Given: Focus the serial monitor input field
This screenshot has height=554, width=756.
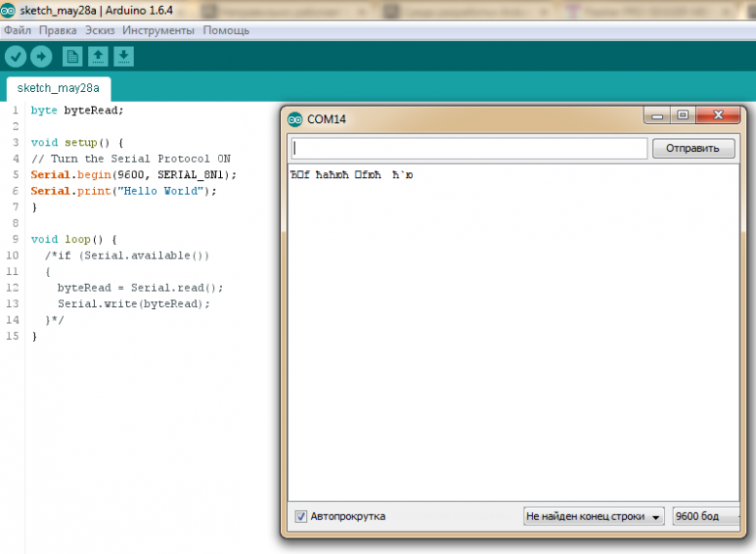Looking at the screenshot, I should point(469,148).
